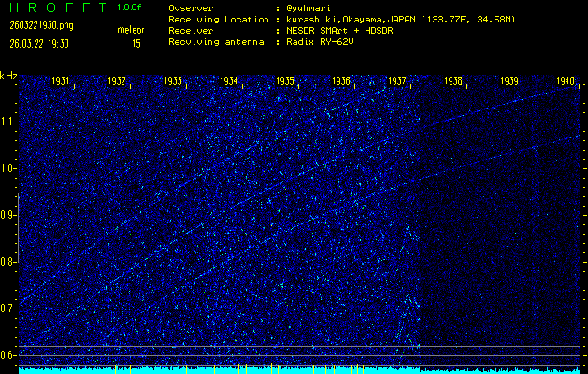Viewport: 588px width, 374px height.
Task: Click the kHz axis unit label
Action: 8,76
